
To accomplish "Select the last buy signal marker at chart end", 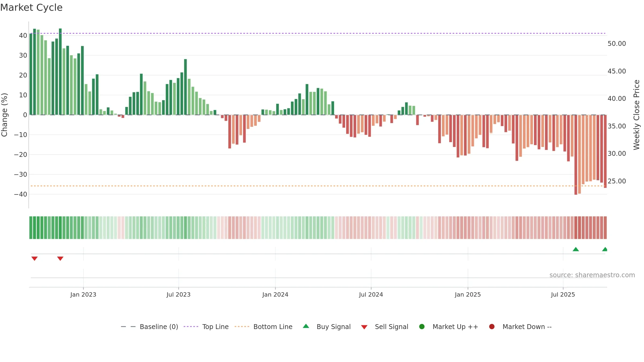I will (605, 249).
